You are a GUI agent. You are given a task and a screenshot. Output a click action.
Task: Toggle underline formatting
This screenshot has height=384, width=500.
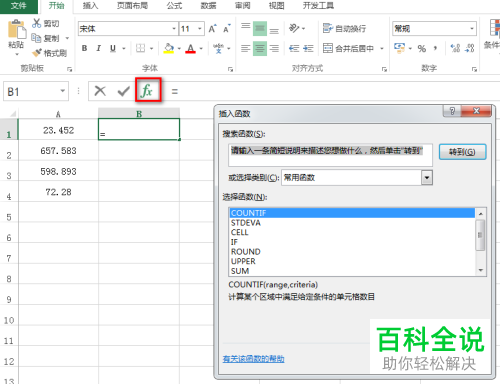point(113,48)
